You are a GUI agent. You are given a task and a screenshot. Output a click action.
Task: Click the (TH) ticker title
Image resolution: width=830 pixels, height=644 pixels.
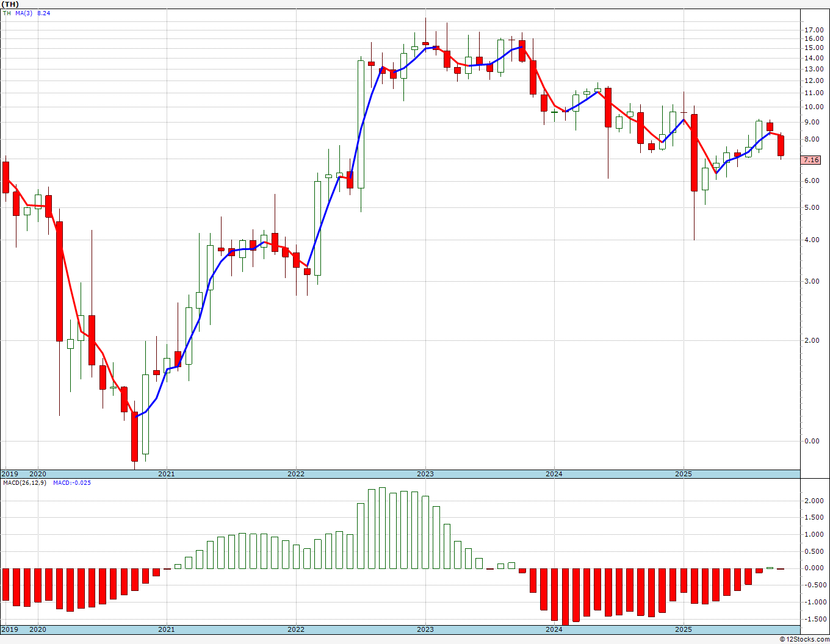[10, 4]
